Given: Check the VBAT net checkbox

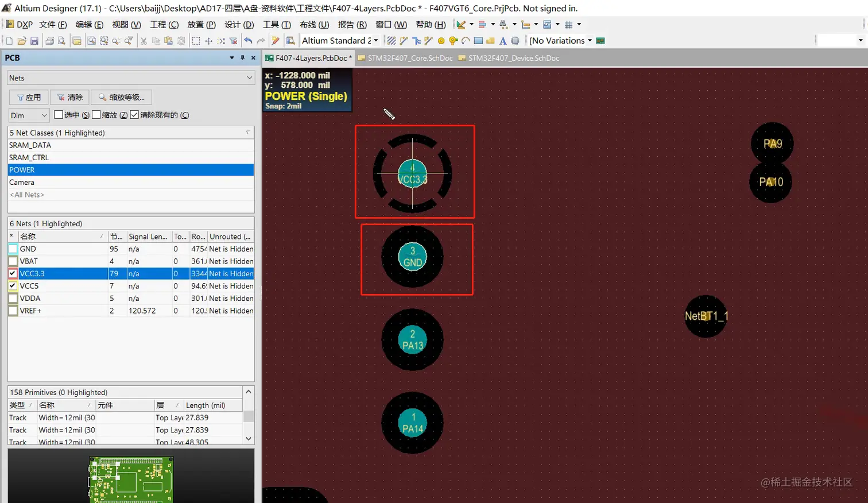Looking at the screenshot, I should (13, 261).
